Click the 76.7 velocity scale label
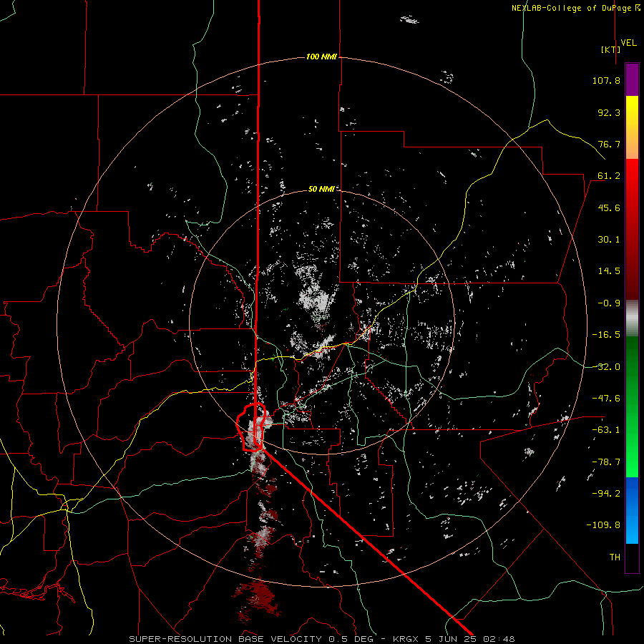 point(609,144)
